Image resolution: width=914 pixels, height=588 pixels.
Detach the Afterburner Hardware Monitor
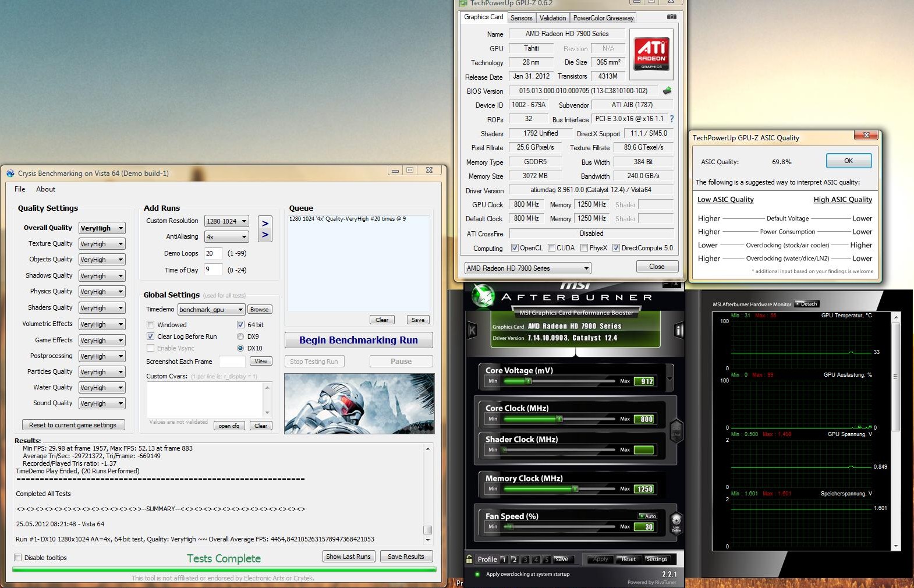pos(806,304)
